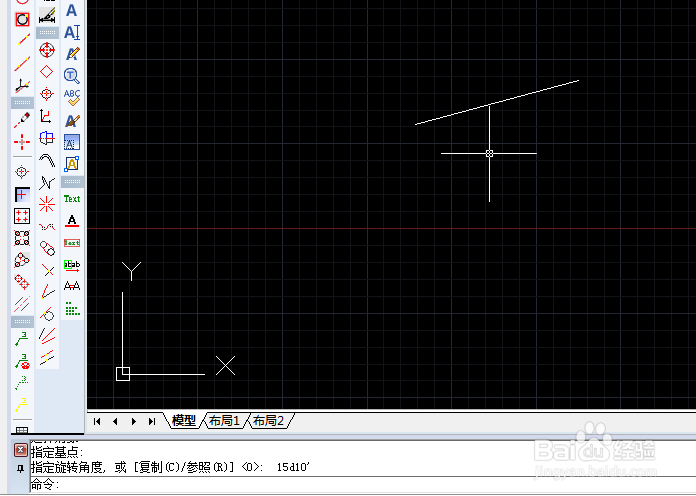Click the linear dimension icon with pencil
The width and height of the screenshot is (696, 496).
(47, 16)
